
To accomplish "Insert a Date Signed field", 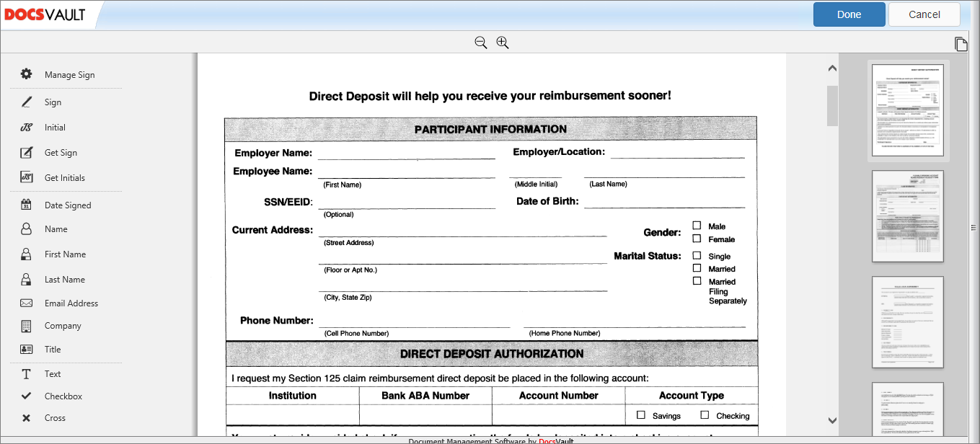I will [x=66, y=205].
